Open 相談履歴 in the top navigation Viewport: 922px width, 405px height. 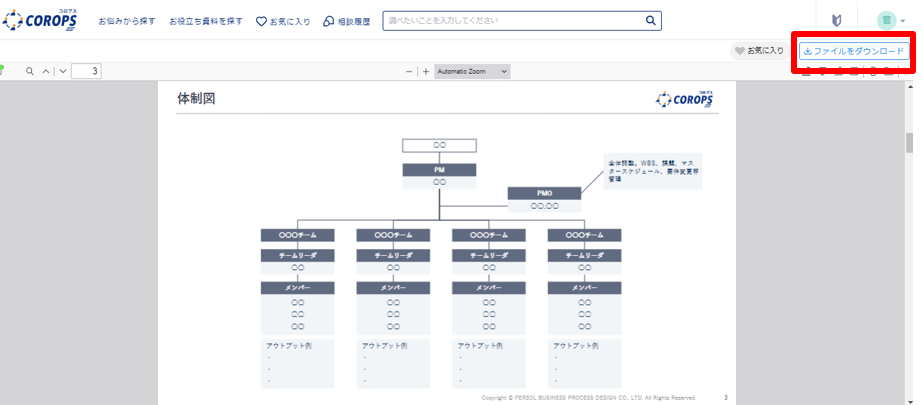(347, 21)
